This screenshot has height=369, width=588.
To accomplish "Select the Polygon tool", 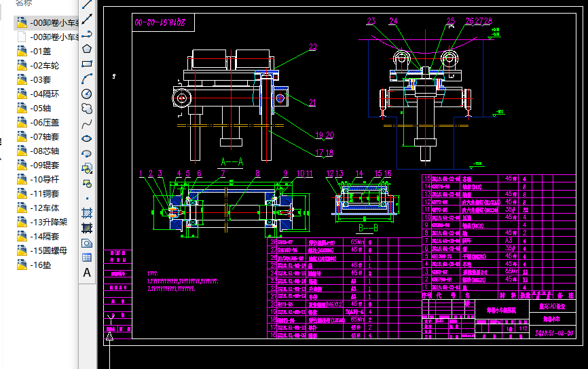I will pyautogui.click(x=87, y=49).
